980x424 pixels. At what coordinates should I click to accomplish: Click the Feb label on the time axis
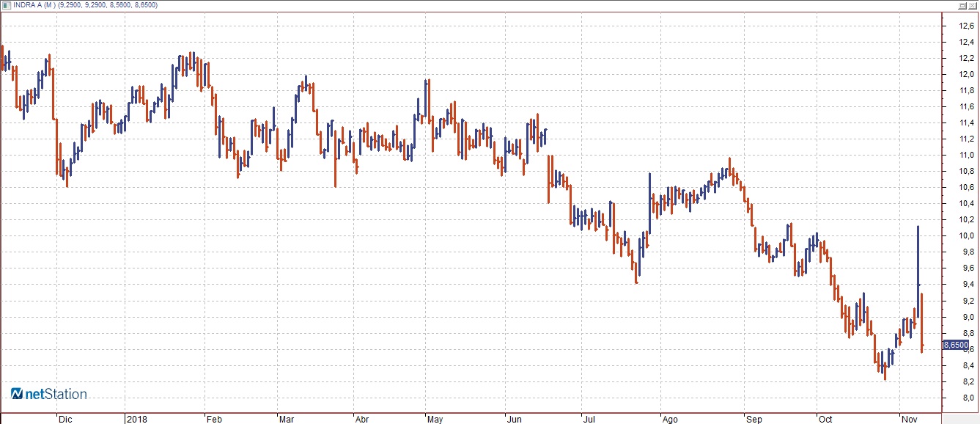pos(214,420)
